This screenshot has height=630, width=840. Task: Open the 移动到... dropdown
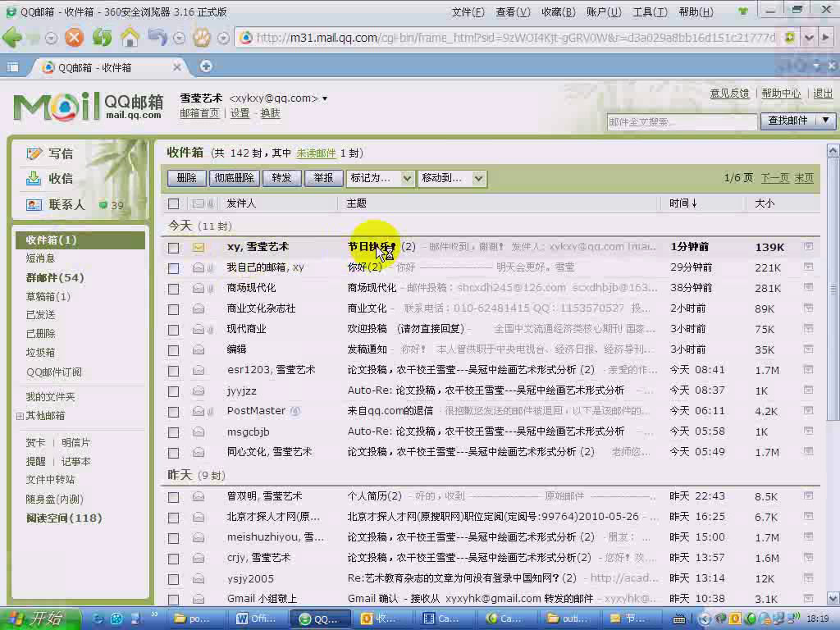(x=453, y=178)
